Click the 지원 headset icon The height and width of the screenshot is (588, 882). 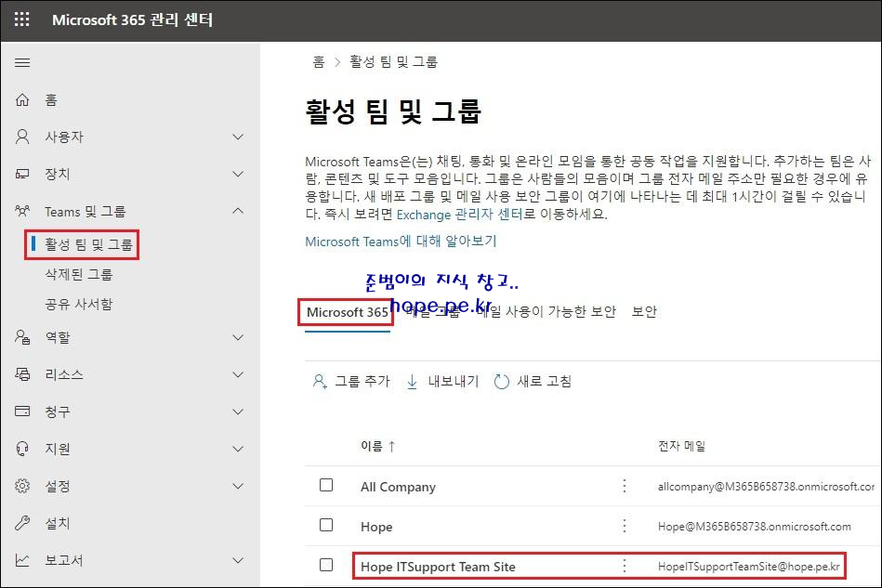click(x=22, y=449)
